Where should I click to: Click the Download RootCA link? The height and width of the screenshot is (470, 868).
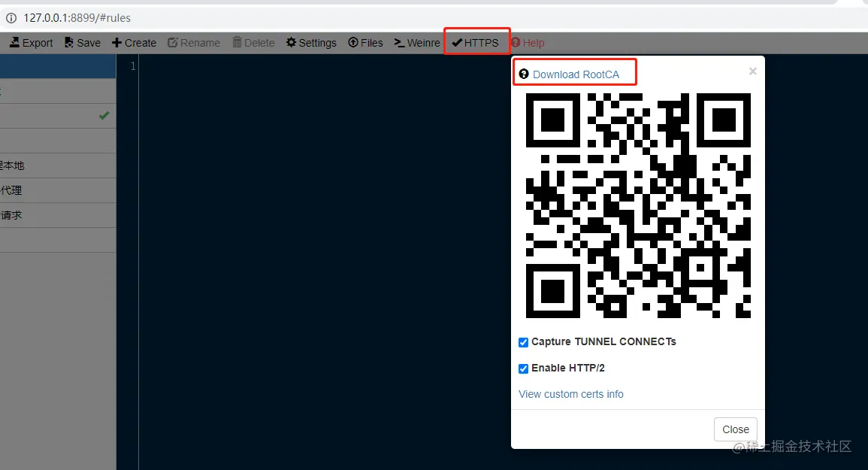(576, 74)
